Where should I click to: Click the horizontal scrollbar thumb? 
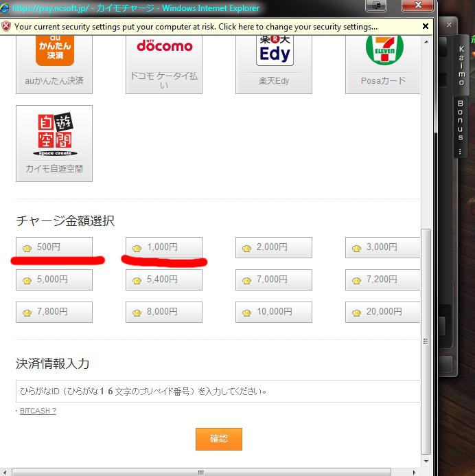201,473
